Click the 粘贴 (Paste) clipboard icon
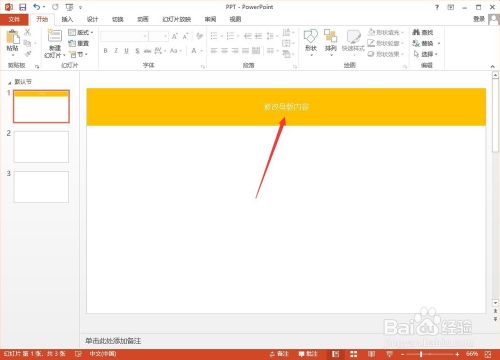500x360 pixels. pos(13,37)
